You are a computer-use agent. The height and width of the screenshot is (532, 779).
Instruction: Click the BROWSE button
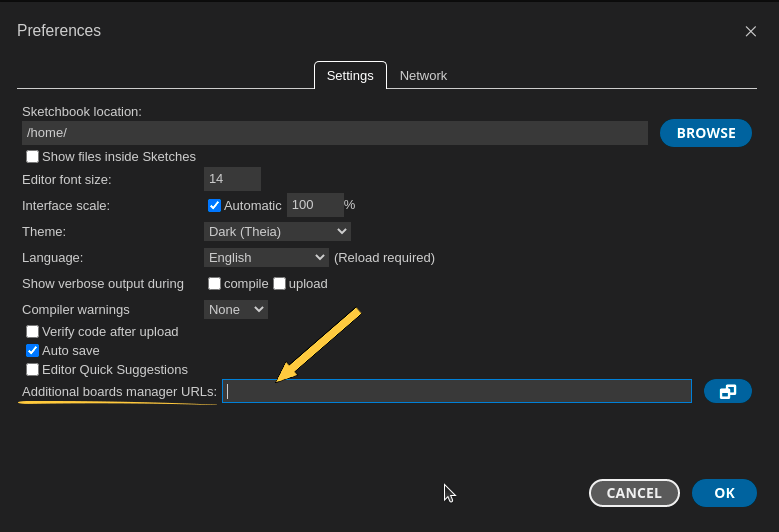705,133
